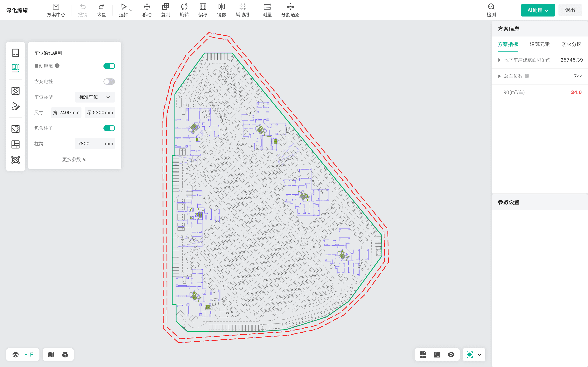Click the 退出 exit button
Viewport: 588px width, 367px height.
click(570, 10)
